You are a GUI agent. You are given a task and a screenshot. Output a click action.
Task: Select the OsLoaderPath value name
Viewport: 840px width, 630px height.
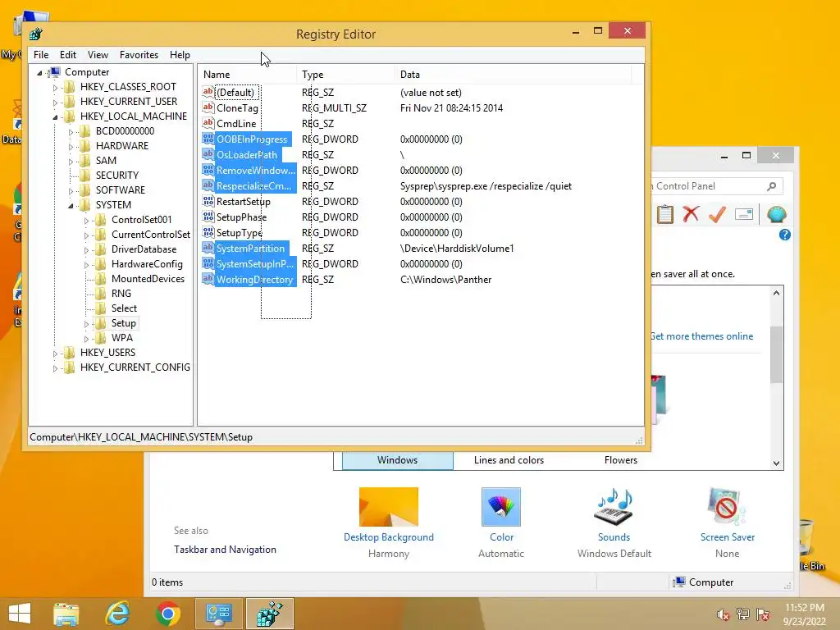pos(247,155)
